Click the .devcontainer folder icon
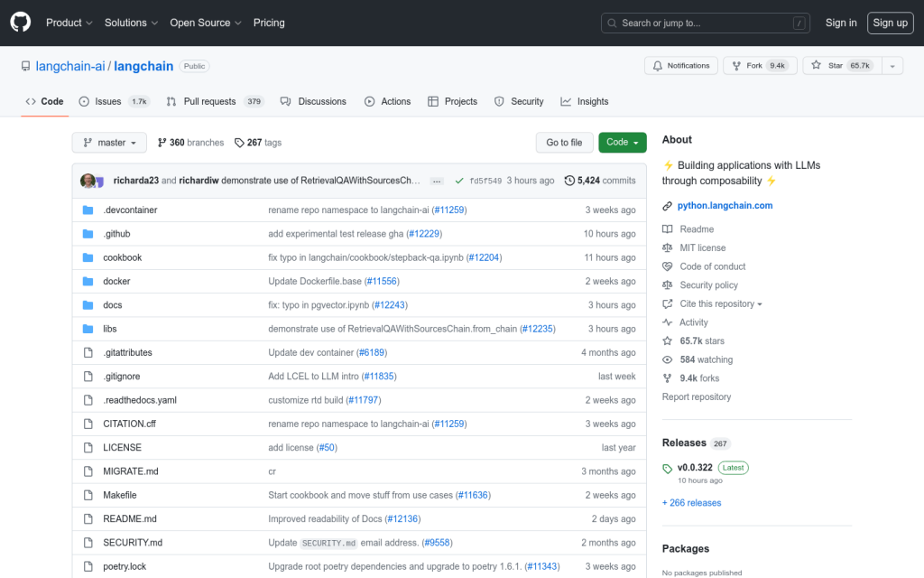 (88, 210)
